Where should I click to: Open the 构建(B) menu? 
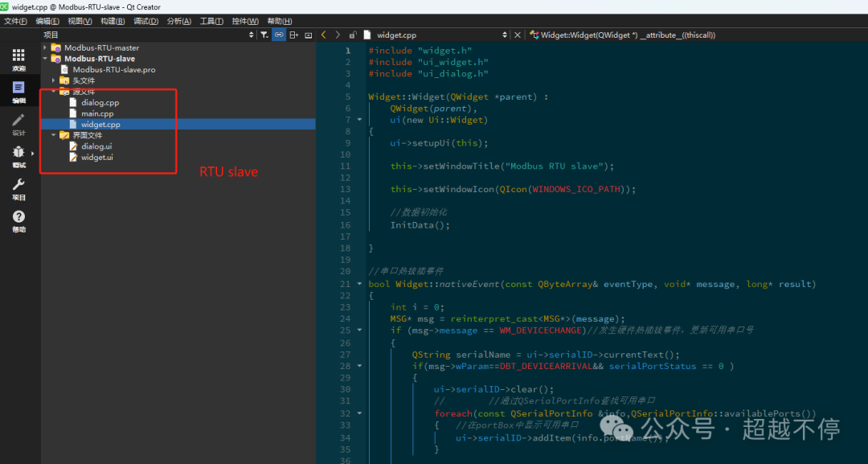click(x=113, y=21)
